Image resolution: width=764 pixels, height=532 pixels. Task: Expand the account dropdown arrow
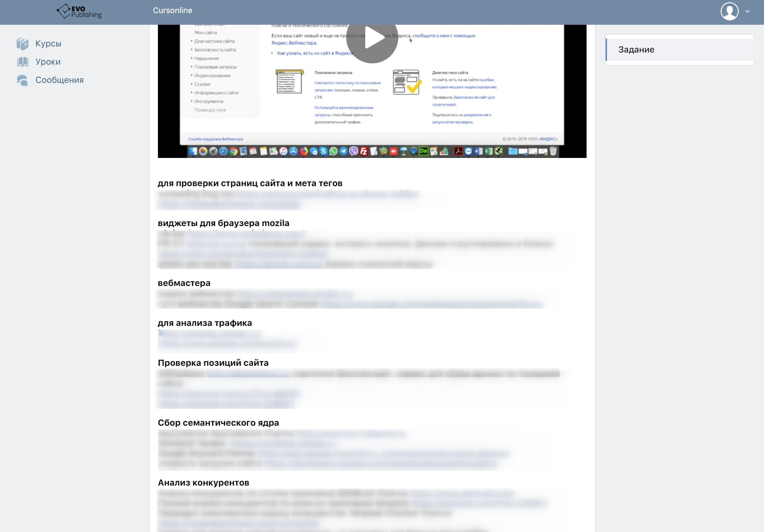coord(748,12)
